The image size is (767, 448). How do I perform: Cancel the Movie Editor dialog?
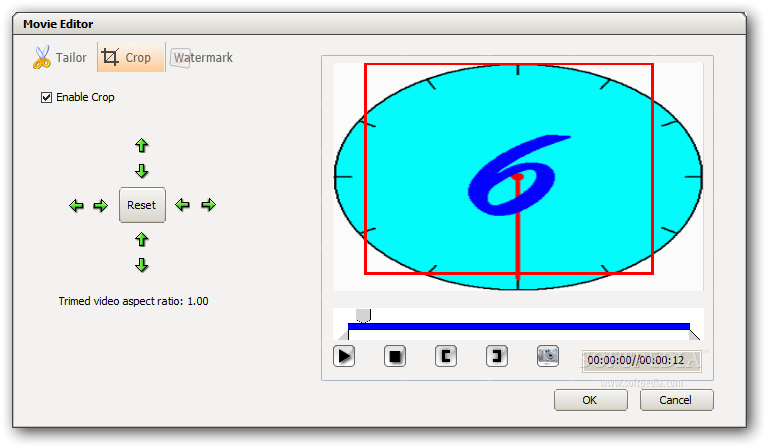pyautogui.click(x=676, y=400)
